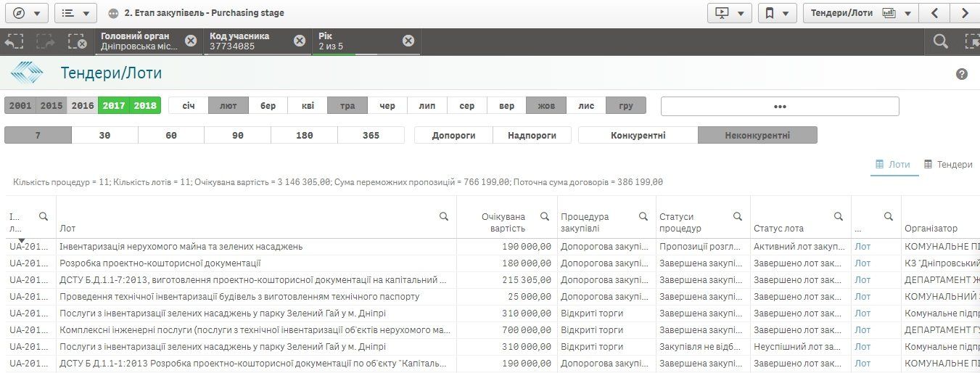Select month сер
Image resolution: width=980 pixels, height=373 pixels.
467,106
